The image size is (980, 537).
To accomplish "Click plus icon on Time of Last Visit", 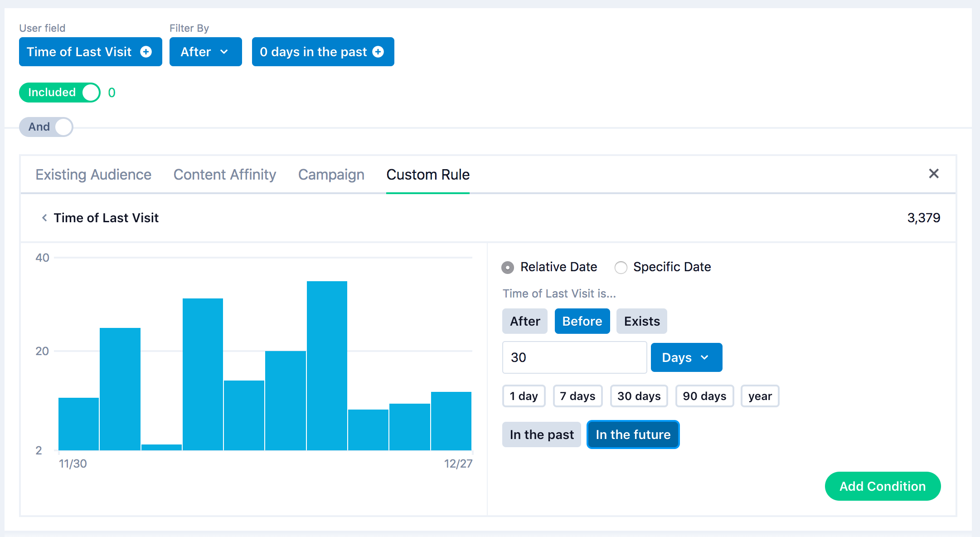I will pyautogui.click(x=146, y=52).
